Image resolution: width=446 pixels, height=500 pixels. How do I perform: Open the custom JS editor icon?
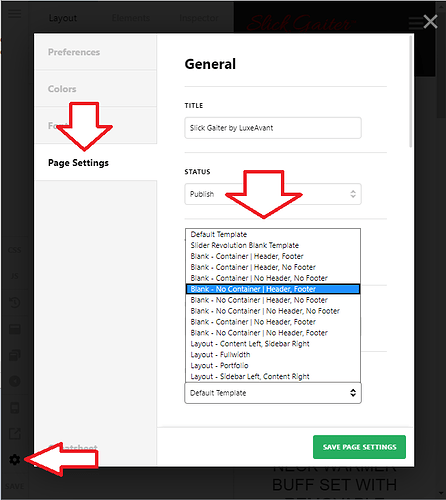click(x=15, y=276)
